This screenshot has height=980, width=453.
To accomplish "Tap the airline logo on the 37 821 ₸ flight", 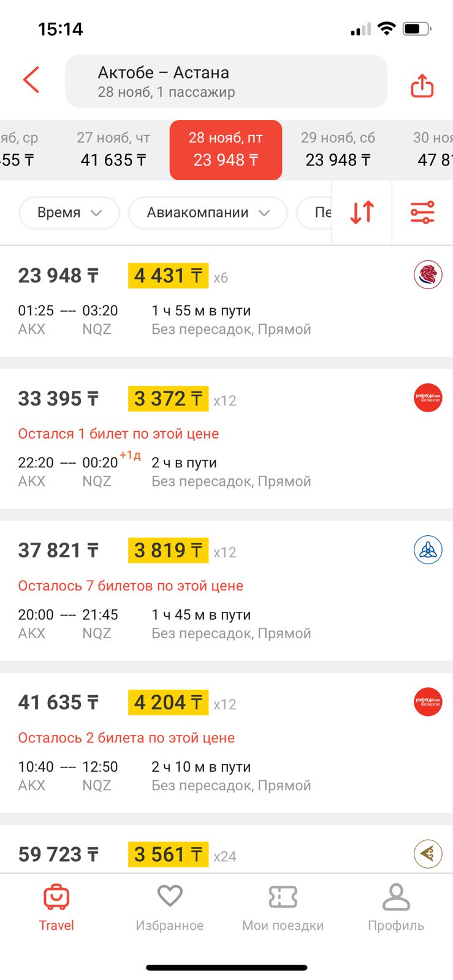I will tap(427, 549).
